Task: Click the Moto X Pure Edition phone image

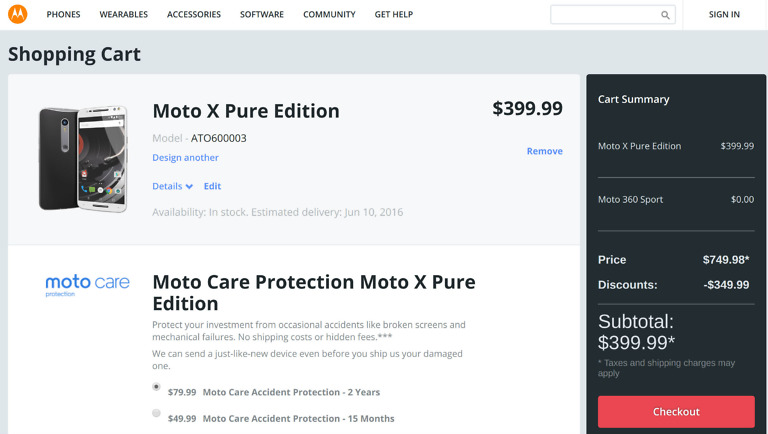Action: (83, 158)
